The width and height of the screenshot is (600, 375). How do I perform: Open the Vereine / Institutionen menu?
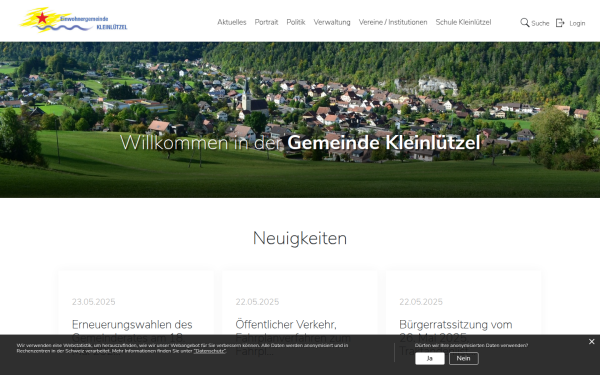pyautogui.click(x=393, y=22)
